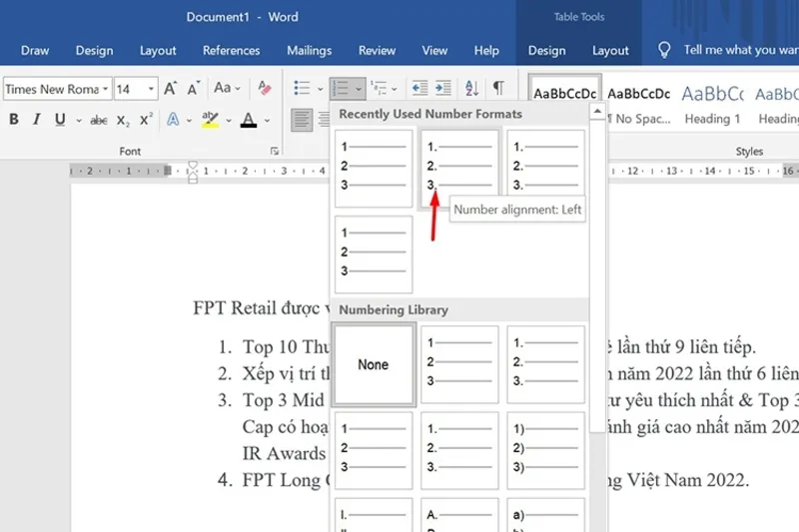Open the Mailings ribbon tab
799x532 pixels.
coord(309,51)
